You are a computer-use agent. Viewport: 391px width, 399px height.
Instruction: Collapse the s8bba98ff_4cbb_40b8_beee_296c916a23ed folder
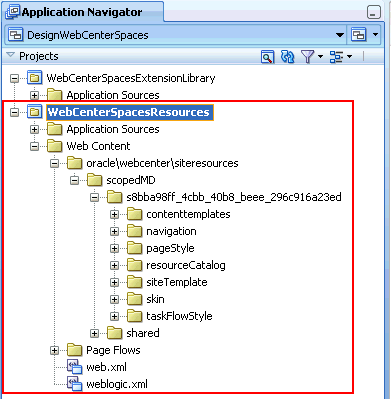coord(94,197)
